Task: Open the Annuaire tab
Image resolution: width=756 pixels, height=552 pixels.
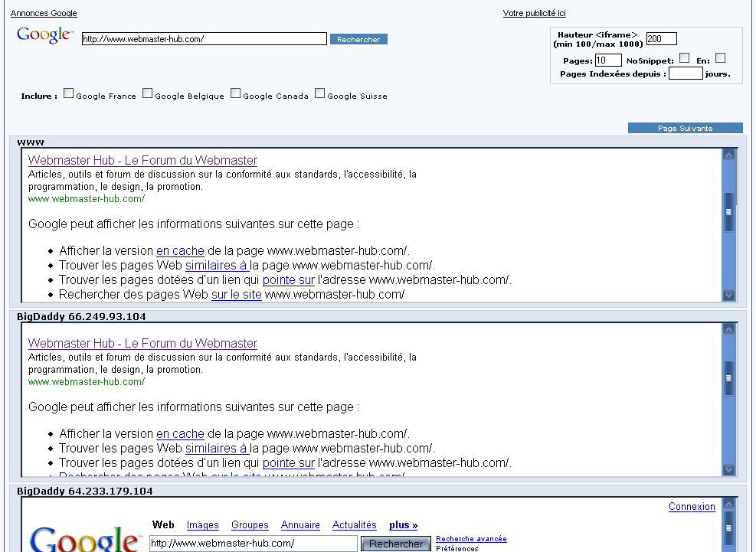Action: pos(300,524)
